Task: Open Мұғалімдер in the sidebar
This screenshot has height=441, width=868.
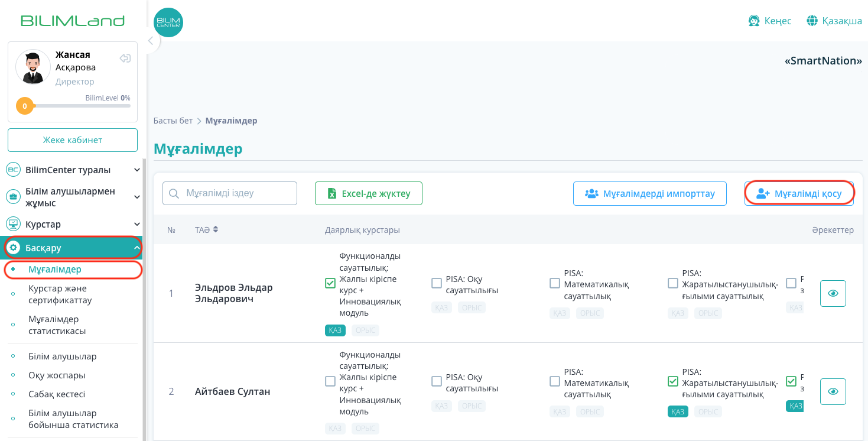Action: [55, 270]
